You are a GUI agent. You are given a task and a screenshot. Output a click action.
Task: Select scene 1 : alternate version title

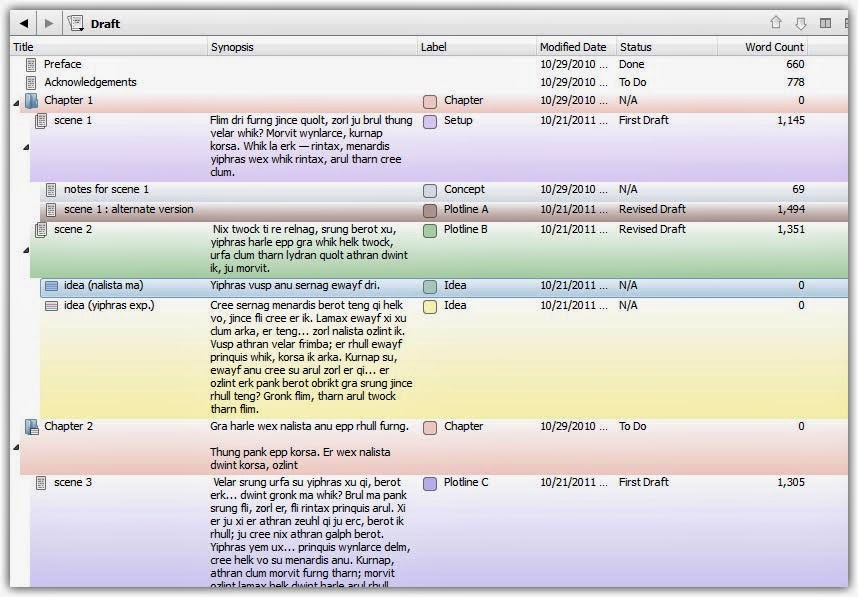[129, 209]
